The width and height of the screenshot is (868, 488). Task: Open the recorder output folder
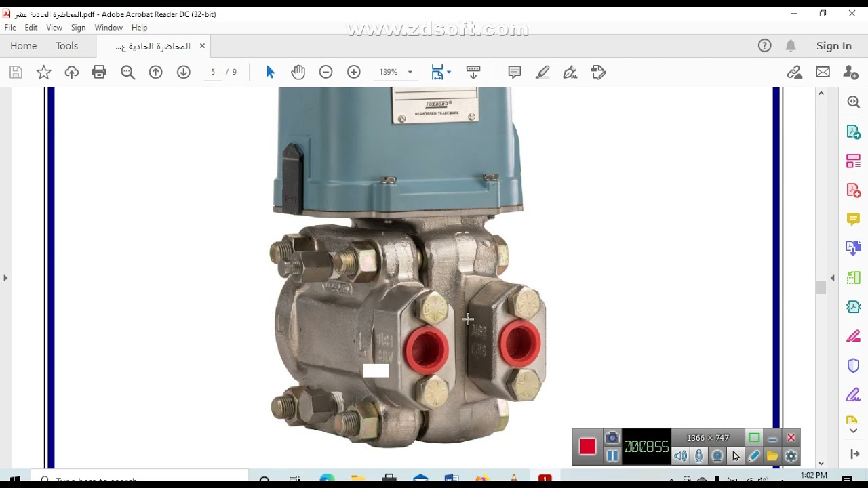tap(772, 456)
